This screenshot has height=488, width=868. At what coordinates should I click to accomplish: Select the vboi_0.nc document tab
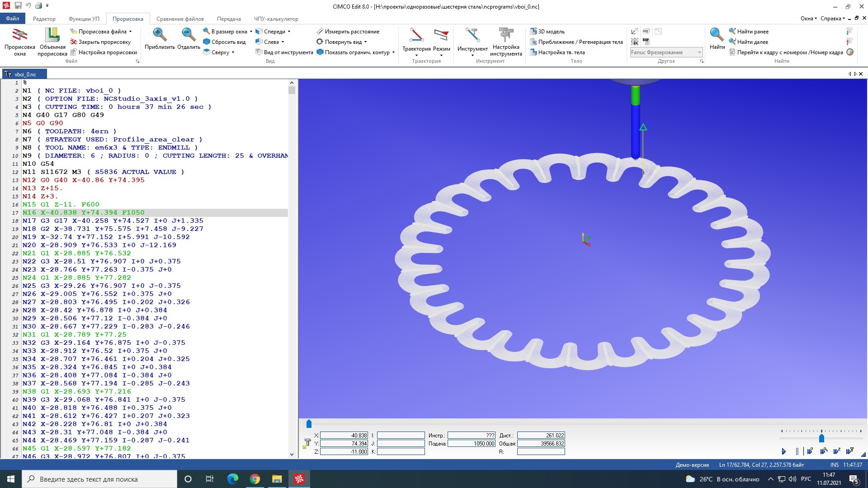point(25,74)
